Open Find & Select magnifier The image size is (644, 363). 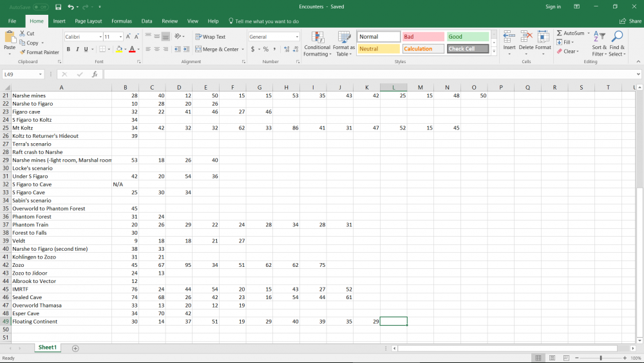(617, 44)
